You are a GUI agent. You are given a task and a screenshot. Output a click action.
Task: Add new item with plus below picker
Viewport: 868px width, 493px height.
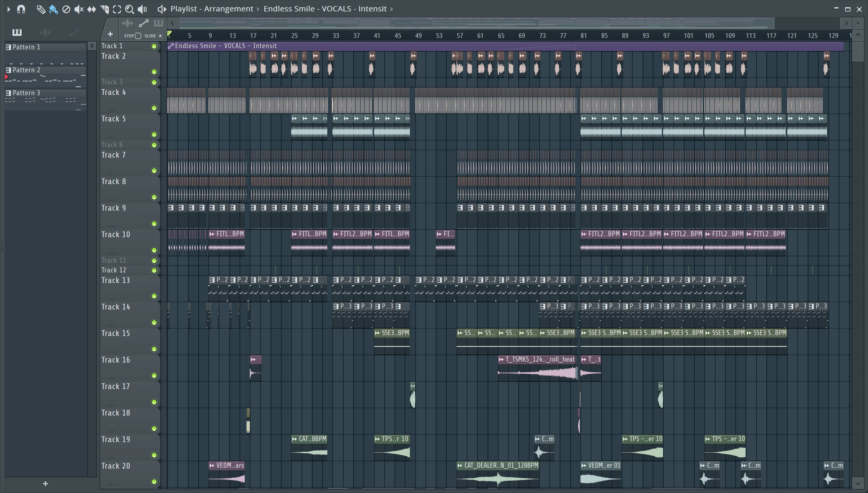(46, 484)
